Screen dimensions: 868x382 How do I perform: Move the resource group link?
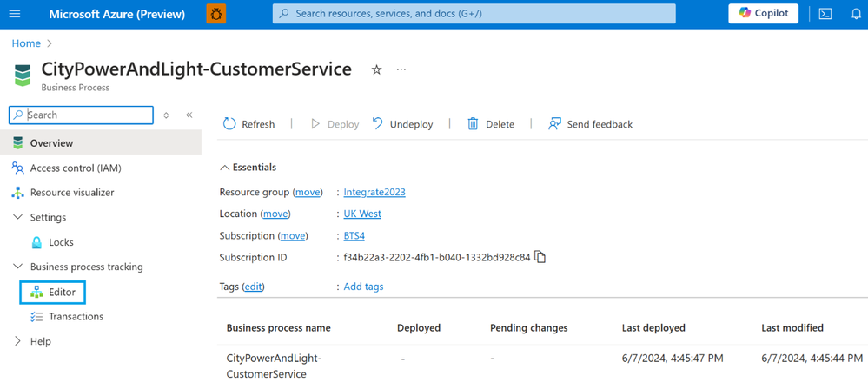click(x=308, y=193)
